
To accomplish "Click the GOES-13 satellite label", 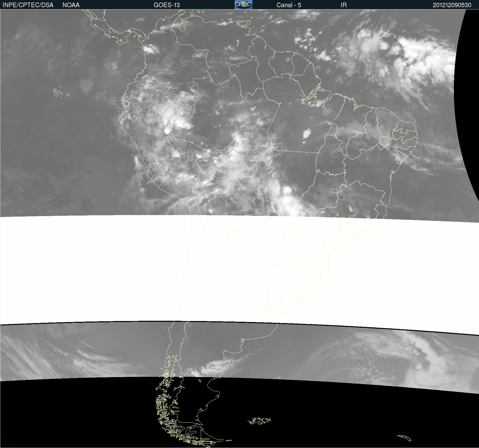I will (167, 5).
